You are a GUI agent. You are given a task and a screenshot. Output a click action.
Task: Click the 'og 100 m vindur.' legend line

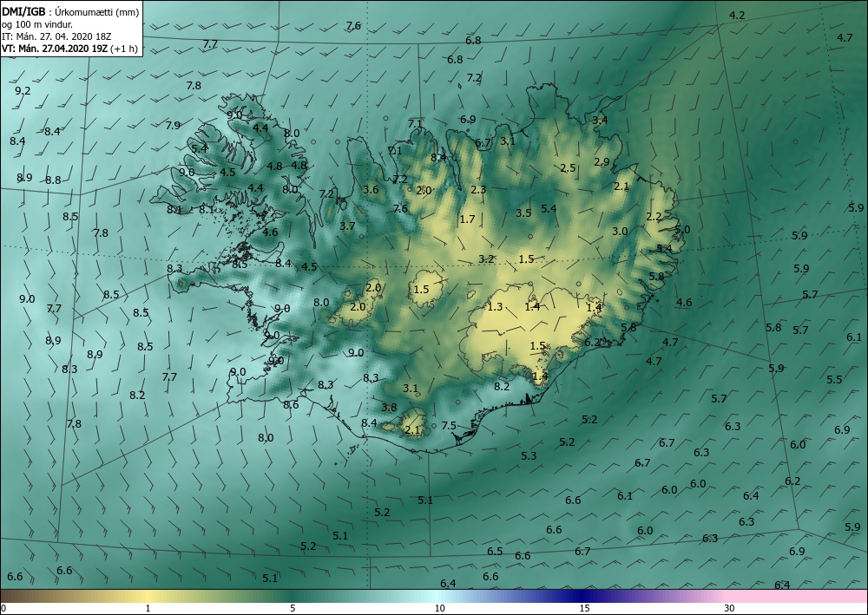pos(37,24)
